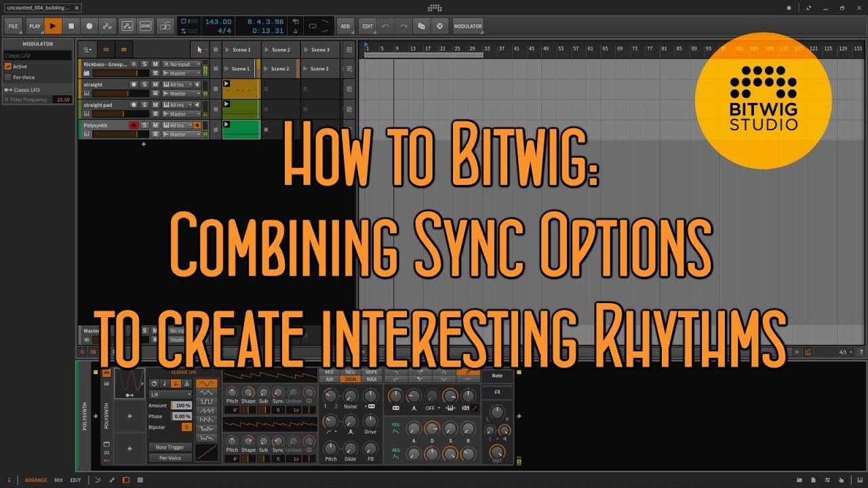The height and width of the screenshot is (488, 868).
Task: Open the MODULATOR toolbar menu
Action: [468, 26]
